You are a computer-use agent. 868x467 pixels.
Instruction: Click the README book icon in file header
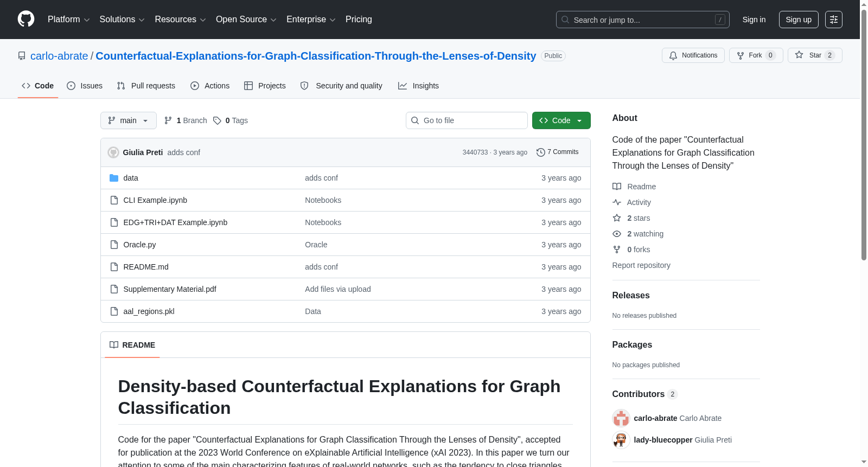(114, 345)
